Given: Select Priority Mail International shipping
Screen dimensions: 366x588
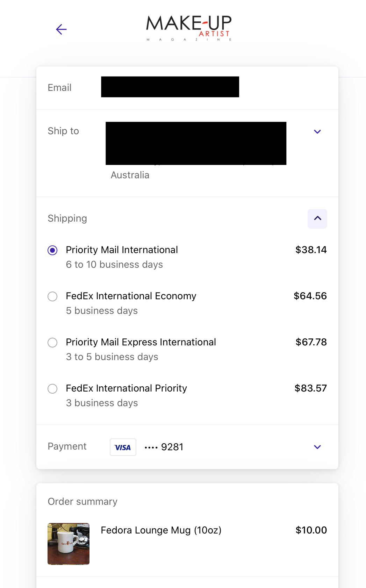Looking at the screenshot, I should (x=52, y=250).
